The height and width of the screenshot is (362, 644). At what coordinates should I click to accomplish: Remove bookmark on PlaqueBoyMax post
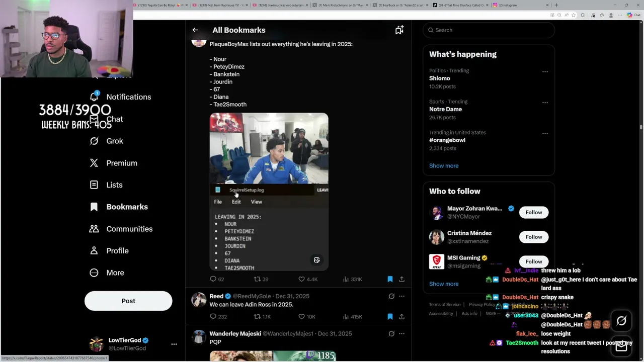(390, 279)
